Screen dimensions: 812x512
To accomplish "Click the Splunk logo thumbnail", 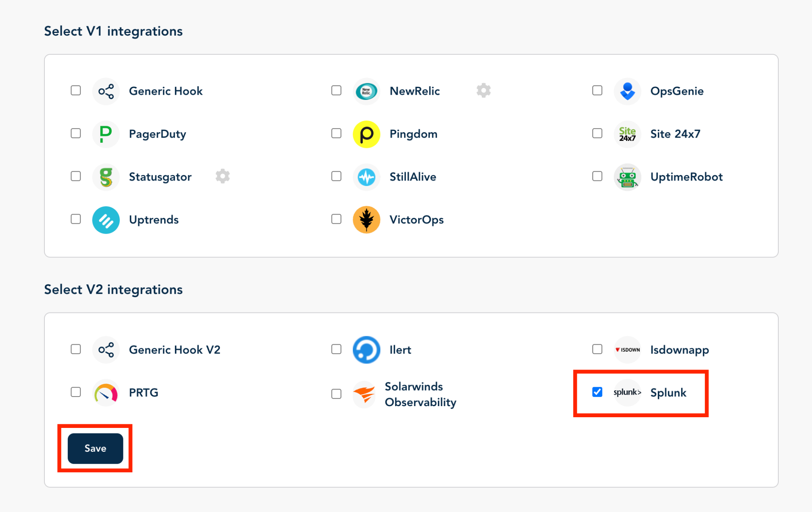I will click(x=627, y=393).
